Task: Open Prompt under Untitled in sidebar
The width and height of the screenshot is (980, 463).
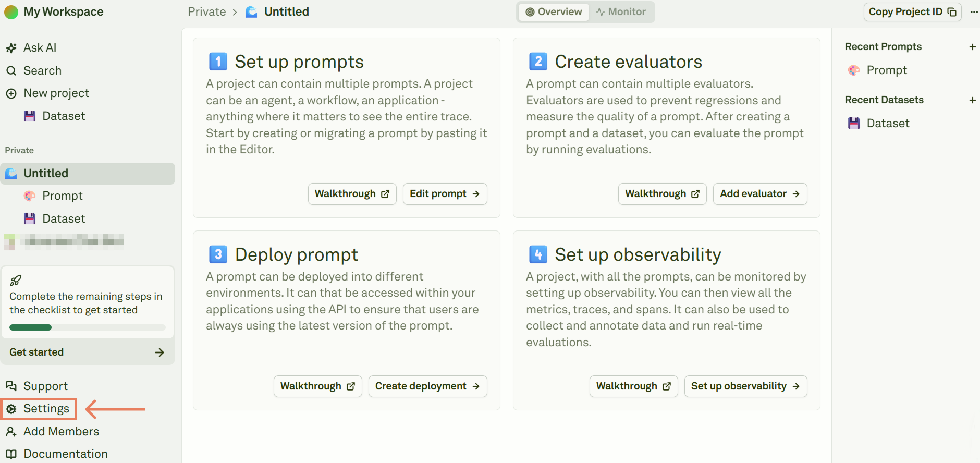Action: pos(62,196)
